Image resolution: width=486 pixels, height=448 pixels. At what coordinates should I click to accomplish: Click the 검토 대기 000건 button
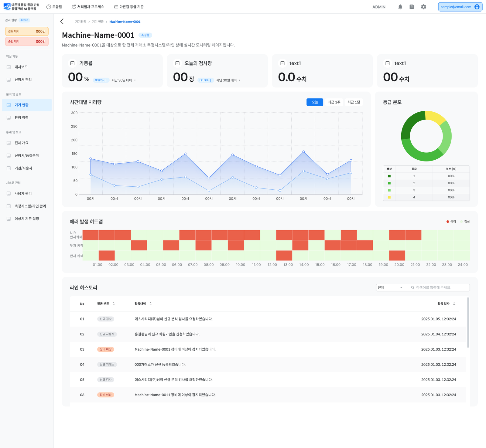click(27, 31)
